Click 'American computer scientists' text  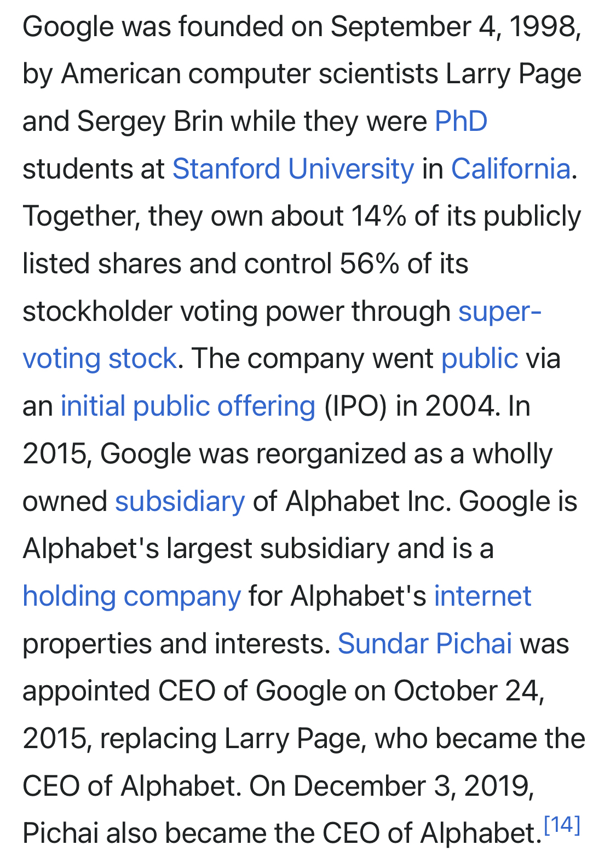[249, 74]
